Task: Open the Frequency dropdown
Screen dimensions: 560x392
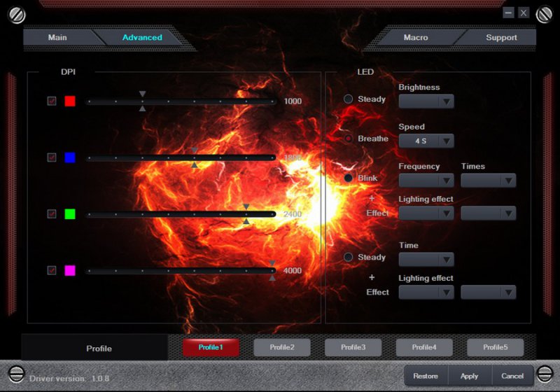Action: click(426, 181)
